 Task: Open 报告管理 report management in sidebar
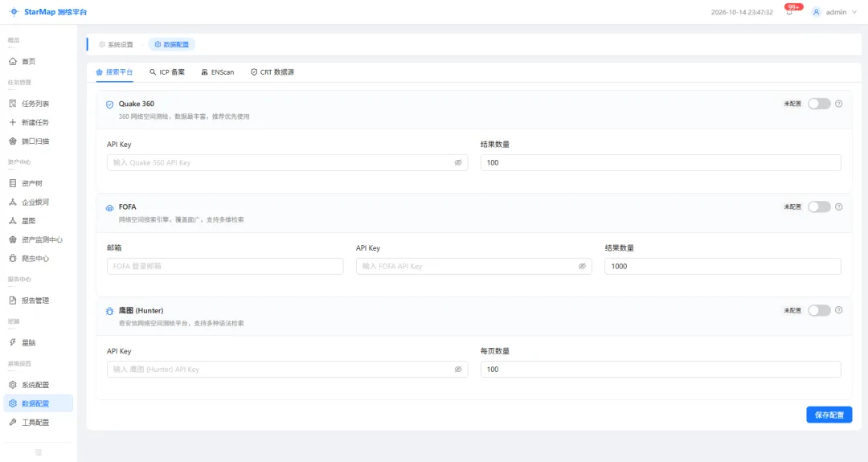[39, 301]
